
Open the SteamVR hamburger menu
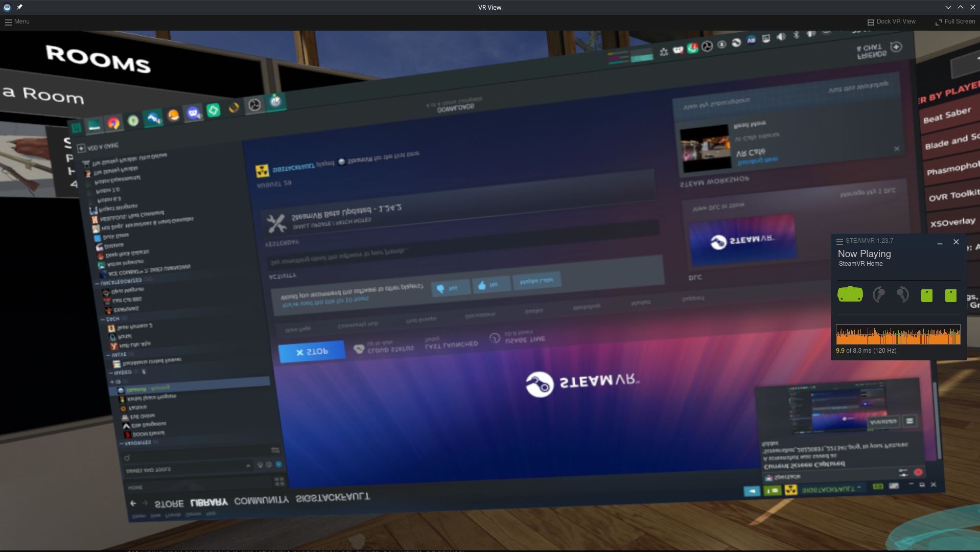pyautogui.click(x=840, y=241)
